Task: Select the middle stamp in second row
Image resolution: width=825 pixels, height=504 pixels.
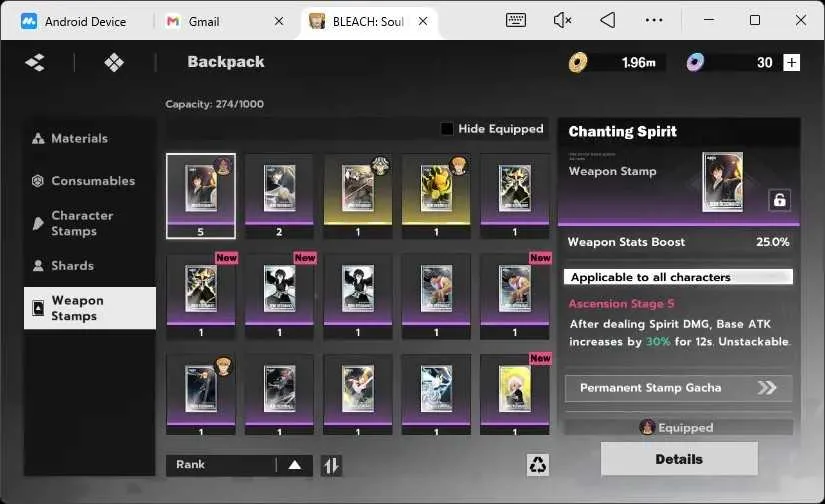Action: pos(358,297)
